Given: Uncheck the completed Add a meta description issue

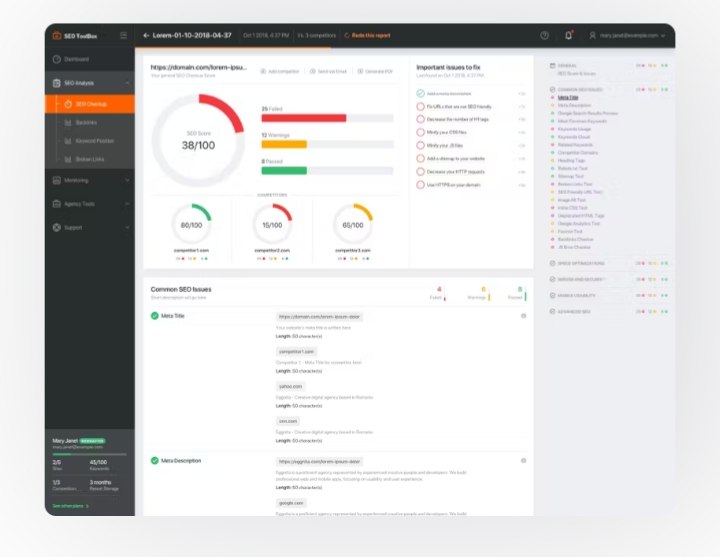Looking at the screenshot, I should click(420, 93).
